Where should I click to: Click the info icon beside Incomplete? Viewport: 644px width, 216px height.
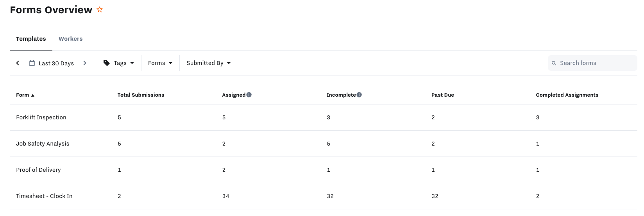pyautogui.click(x=359, y=95)
